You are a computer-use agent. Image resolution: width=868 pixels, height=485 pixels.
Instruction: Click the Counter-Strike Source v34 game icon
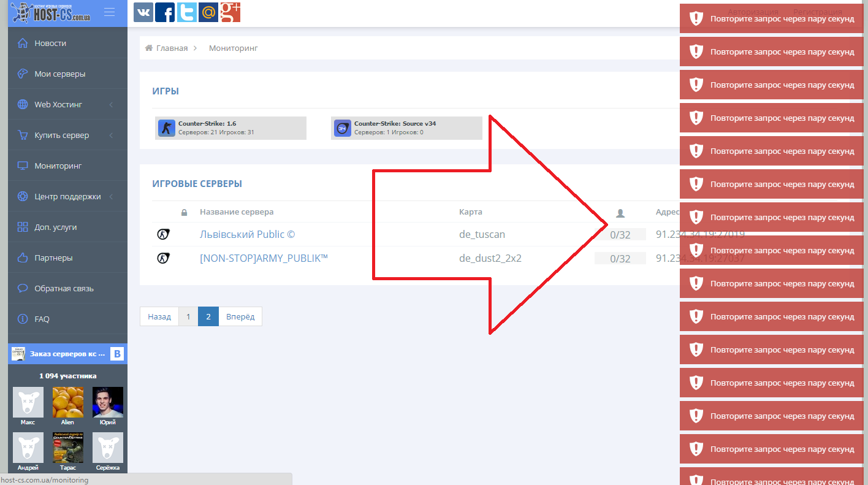pos(343,128)
